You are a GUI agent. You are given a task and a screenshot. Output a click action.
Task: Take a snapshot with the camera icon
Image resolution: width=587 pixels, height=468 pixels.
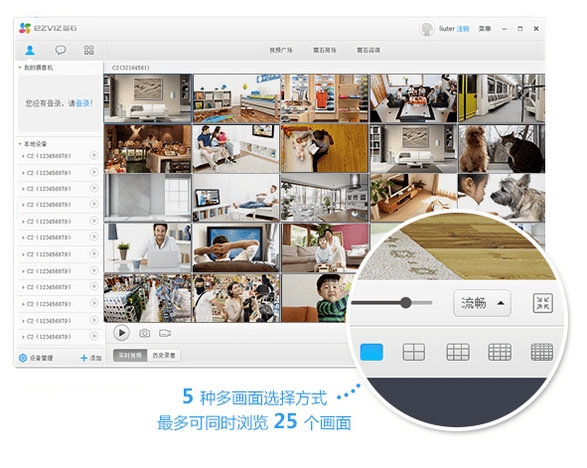(145, 333)
